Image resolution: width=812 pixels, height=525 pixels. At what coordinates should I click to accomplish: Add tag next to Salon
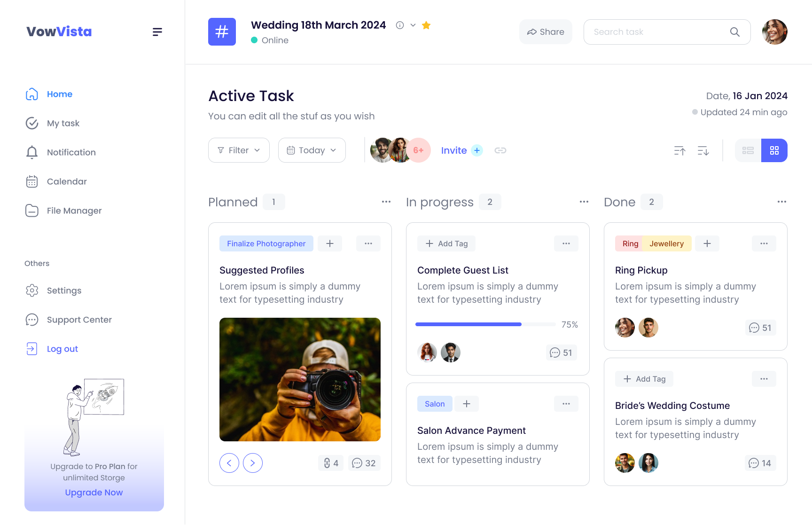[x=467, y=404]
